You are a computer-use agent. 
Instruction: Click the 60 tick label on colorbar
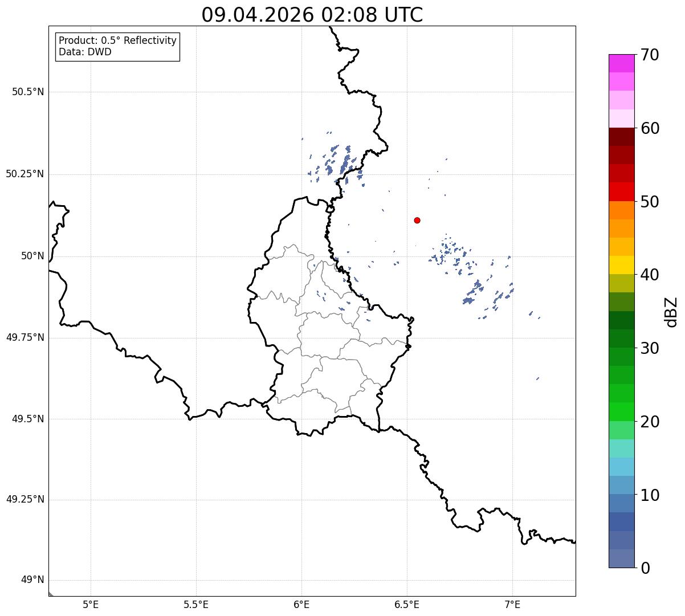pyautogui.click(x=650, y=128)
